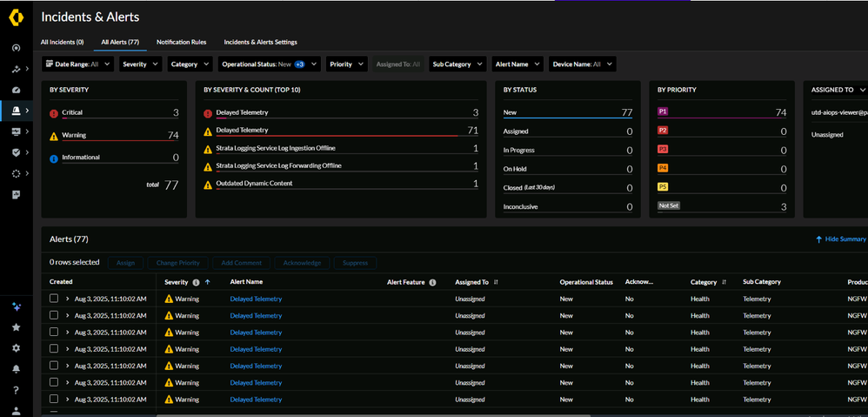This screenshot has width=868, height=417.
Task: Open the help question mark icon
Action: [x=16, y=390]
